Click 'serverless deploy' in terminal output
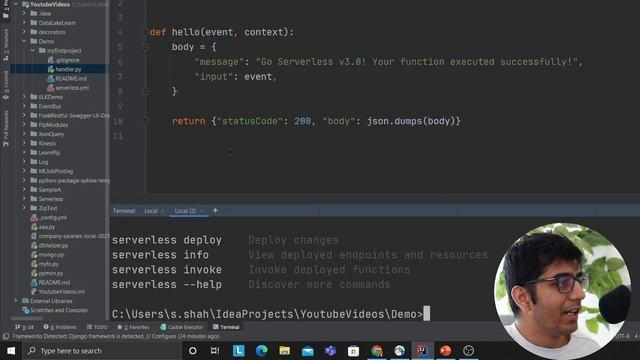The image size is (640, 360). point(167,240)
